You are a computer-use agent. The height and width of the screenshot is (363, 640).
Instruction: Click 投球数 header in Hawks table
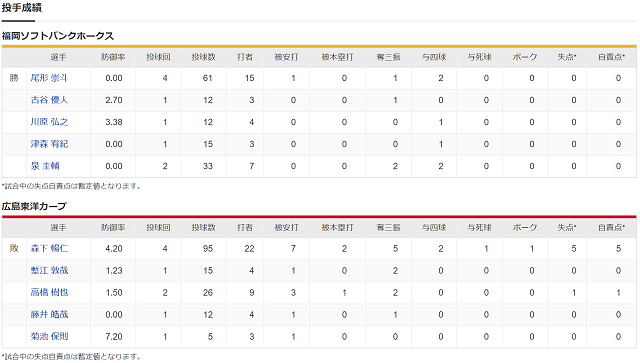[x=204, y=57]
